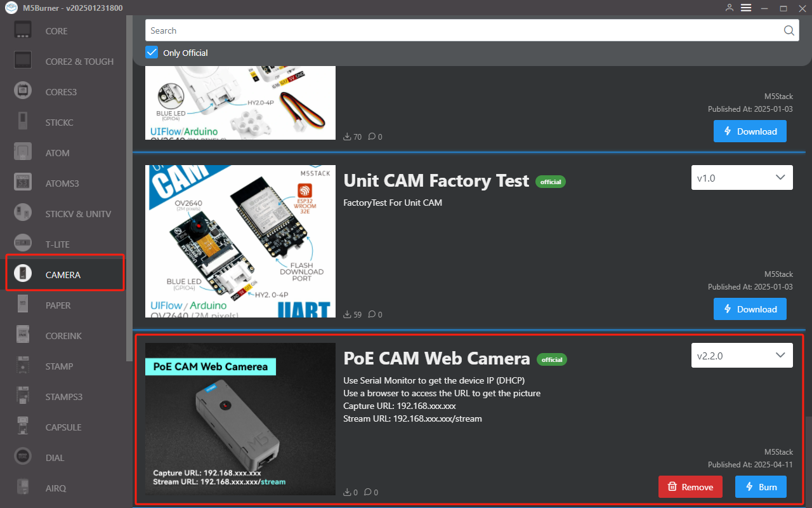Select the STICKC device icon

(x=23, y=121)
